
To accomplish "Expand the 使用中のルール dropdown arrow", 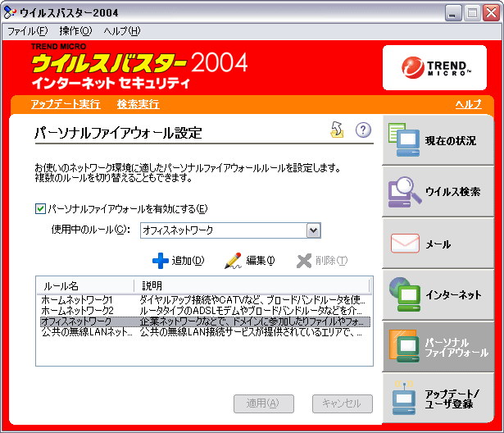I will pos(313,230).
